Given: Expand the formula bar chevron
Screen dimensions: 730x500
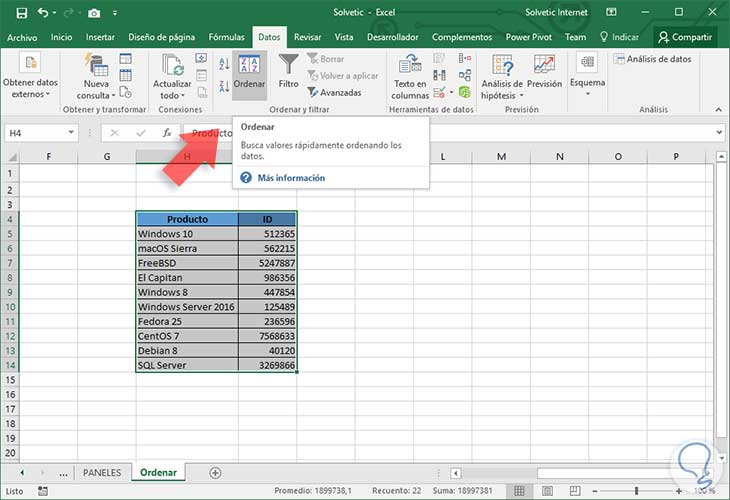Looking at the screenshot, I should pos(719,133).
